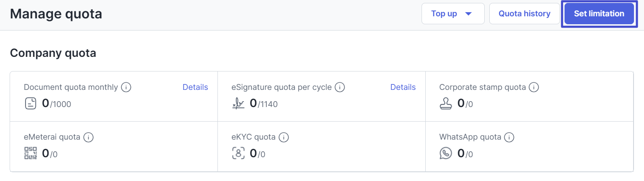Click info icon next to eMeterai quota
The height and width of the screenshot is (181, 644).
(x=88, y=137)
